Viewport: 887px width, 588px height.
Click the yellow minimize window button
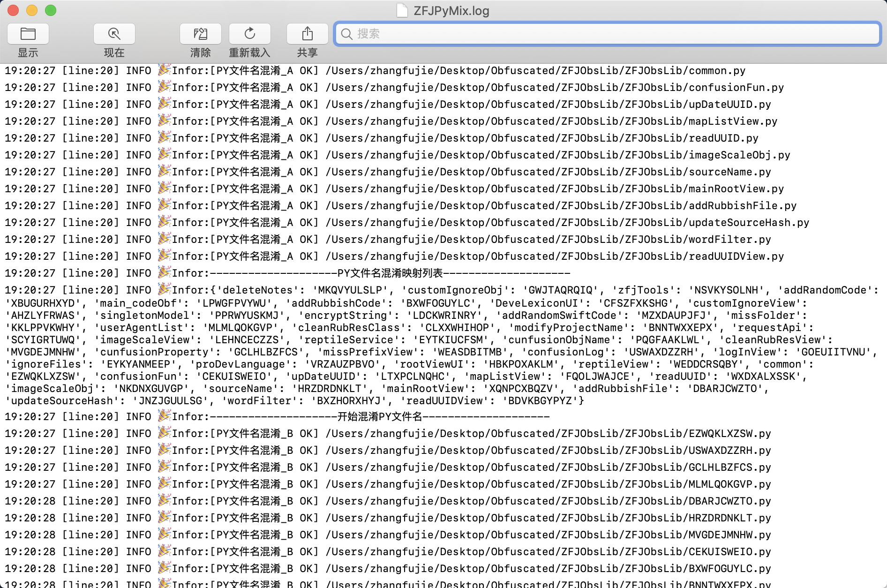click(32, 10)
